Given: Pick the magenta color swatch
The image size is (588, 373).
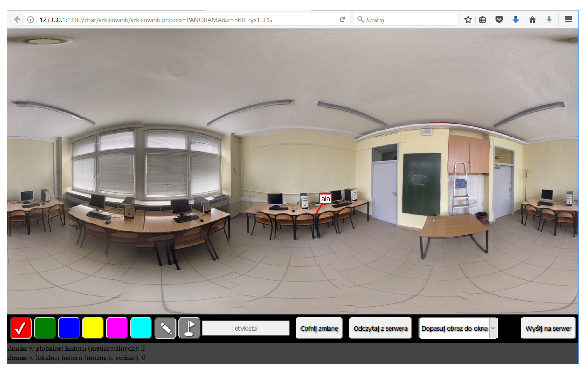Looking at the screenshot, I should click(117, 328).
